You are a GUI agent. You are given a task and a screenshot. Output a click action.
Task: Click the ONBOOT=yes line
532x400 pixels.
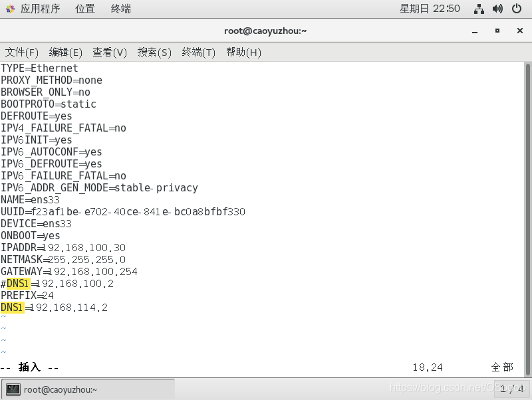click(x=30, y=235)
